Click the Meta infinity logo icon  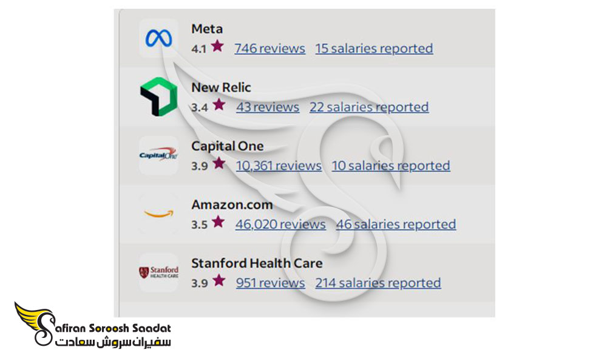coord(158,39)
